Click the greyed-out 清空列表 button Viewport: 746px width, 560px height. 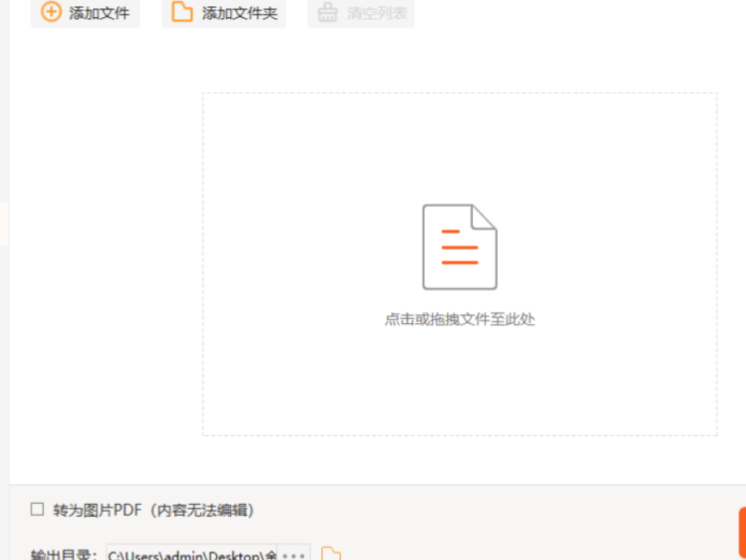(361, 13)
